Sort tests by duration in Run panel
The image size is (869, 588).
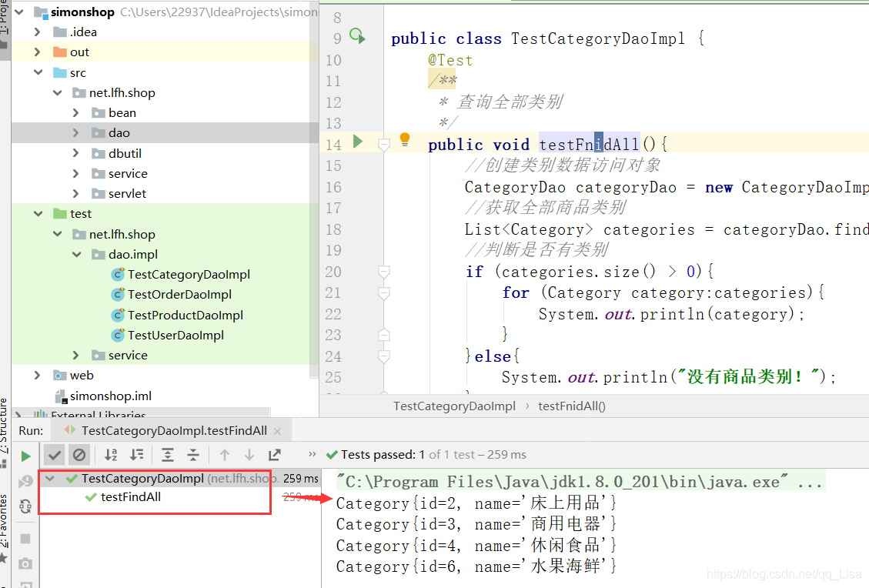[136, 456]
